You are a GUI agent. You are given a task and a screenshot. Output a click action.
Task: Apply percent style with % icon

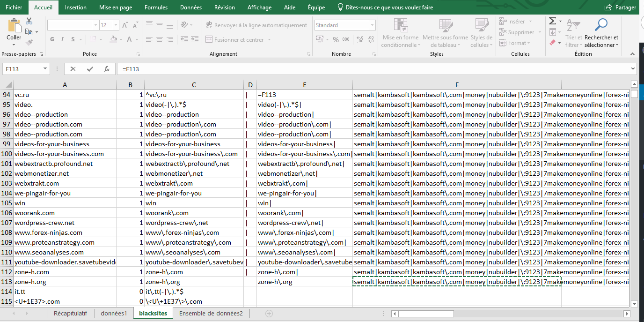point(336,40)
